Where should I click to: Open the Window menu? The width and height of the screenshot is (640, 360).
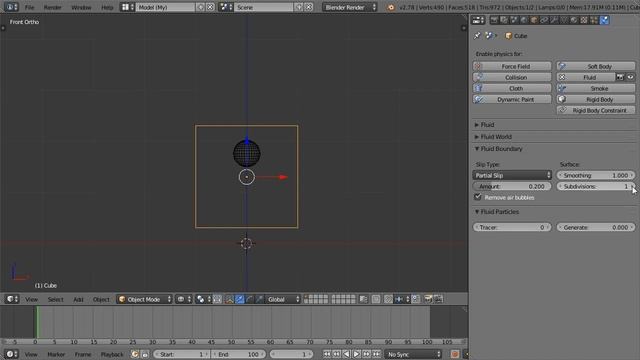coord(81,7)
